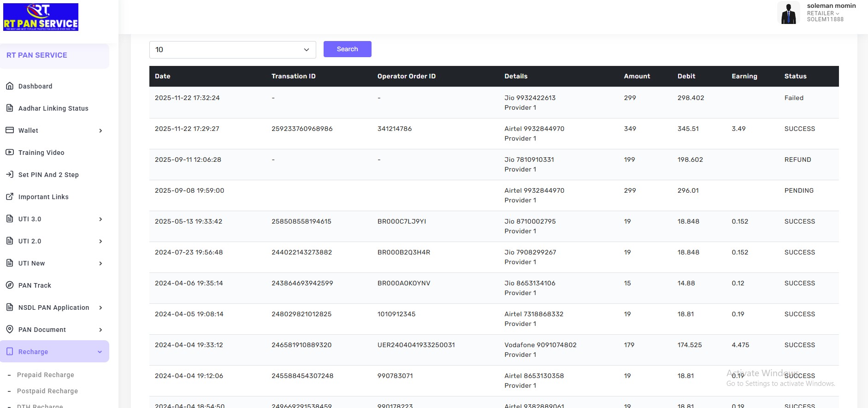This screenshot has width=868, height=408.
Task: Open Postpaid Recharge submenu item
Action: tap(47, 391)
